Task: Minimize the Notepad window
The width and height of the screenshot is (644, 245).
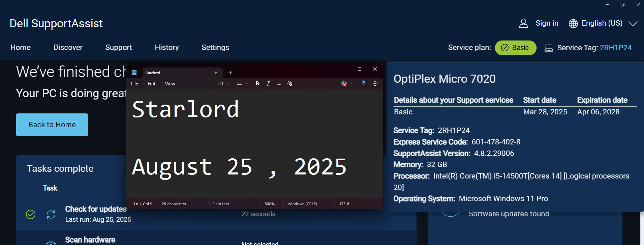Action: click(344, 69)
